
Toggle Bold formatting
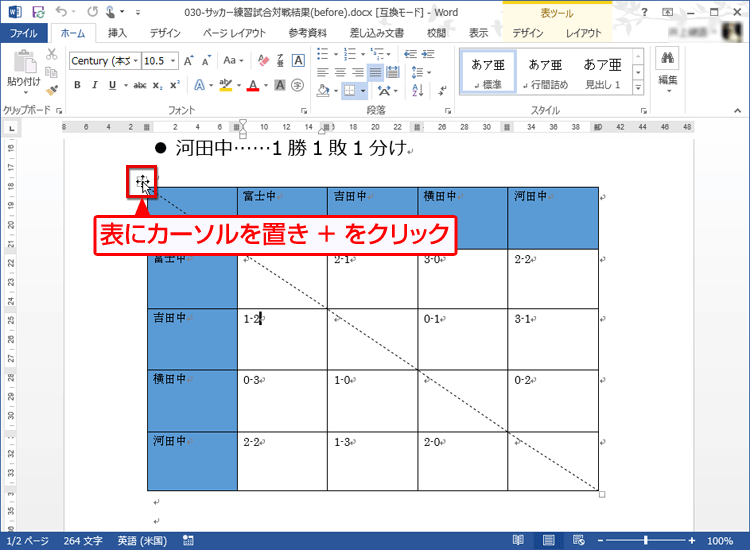point(77,85)
